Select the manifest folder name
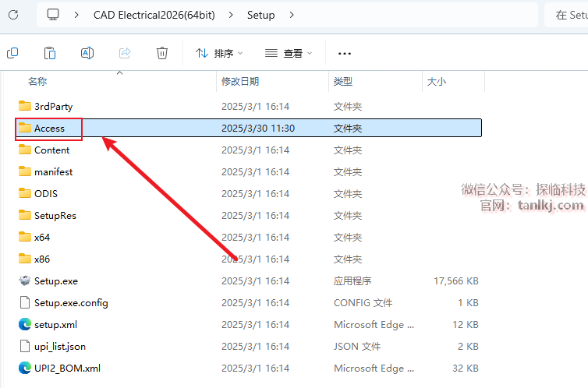This screenshot has width=588, height=388. click(x=53, y=171)
